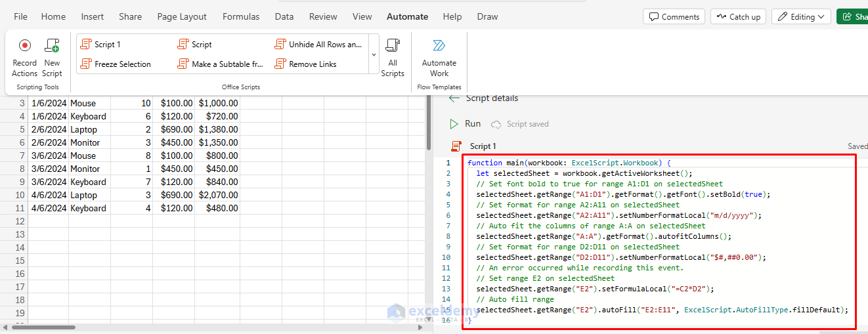Select cell with $720.00
The width and height of the screenshot is (868, 334).
[x=218, y=116]
